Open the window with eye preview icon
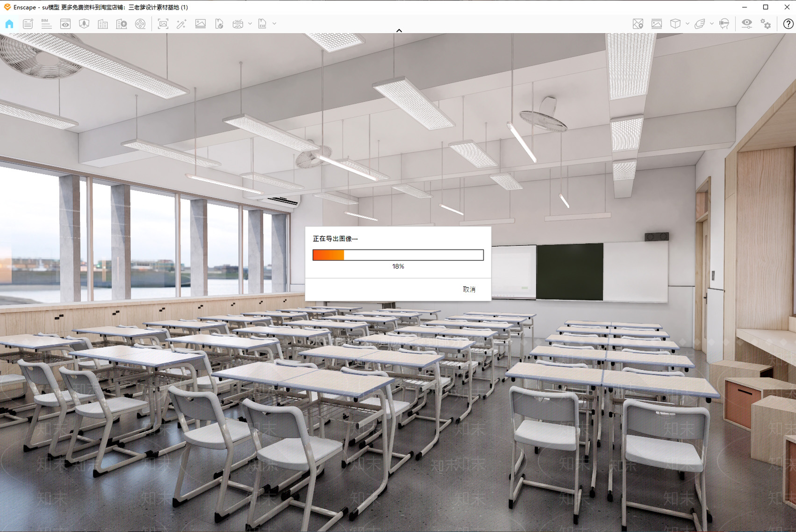This screenshot has height=532, width=796. click(65, 24)
